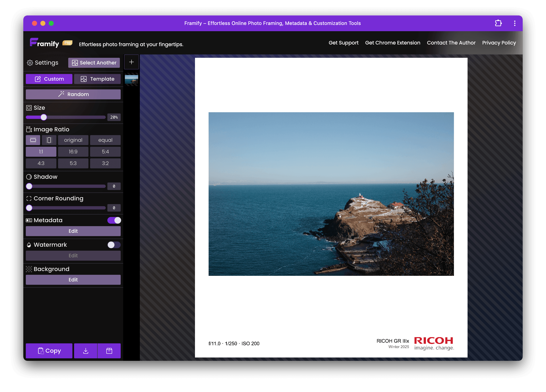The width and height of the screenshot is (546, 392).
Task: Click the Random style button
Action: click(73, 94)
